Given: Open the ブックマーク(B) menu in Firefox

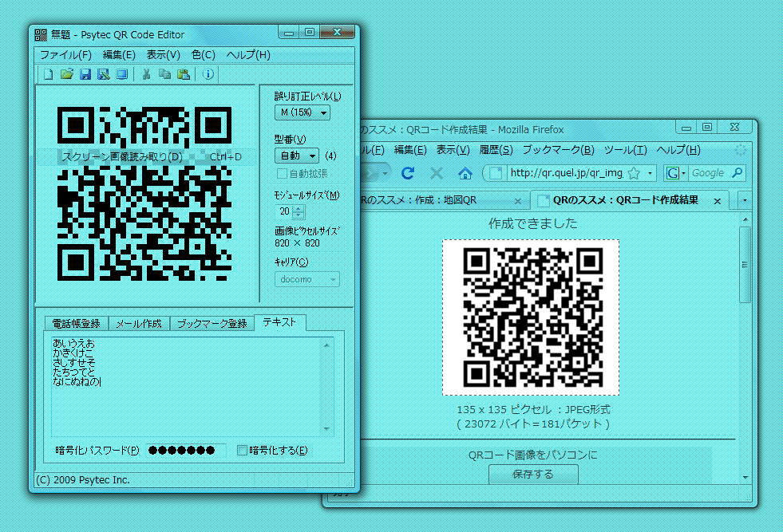Looking at the screenshot, I should click(558, 150).
